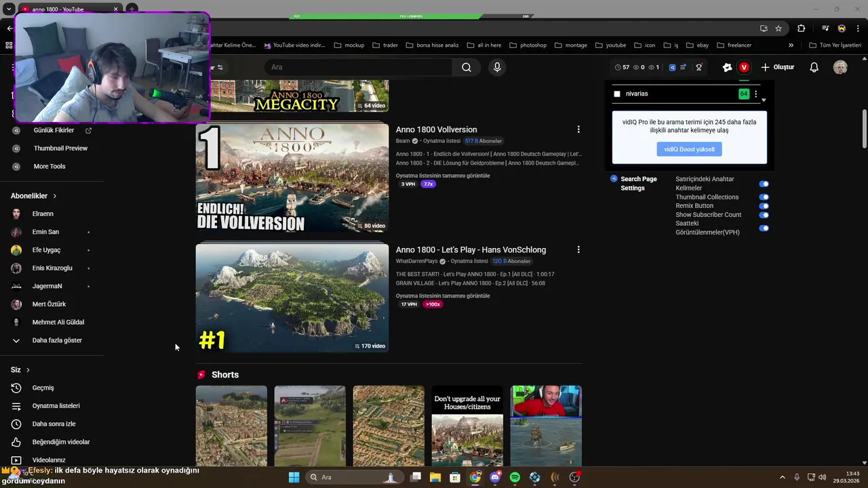
Task: Toggle Show Subscriber Count switch
Action: 764,215
